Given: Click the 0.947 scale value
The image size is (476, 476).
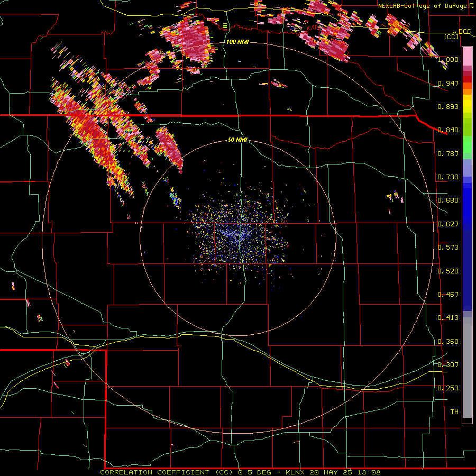Looking at the screenshot, I should tap(448, 83).
